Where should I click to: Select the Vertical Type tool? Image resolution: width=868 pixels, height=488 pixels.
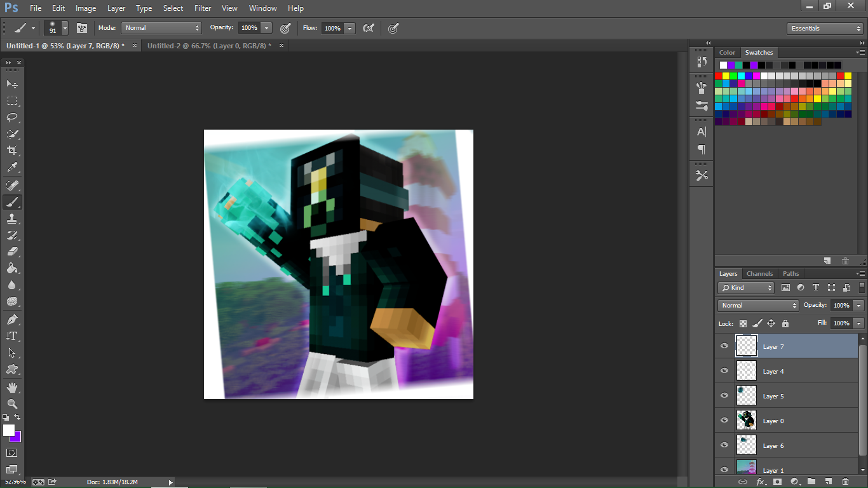coord(12,335)
